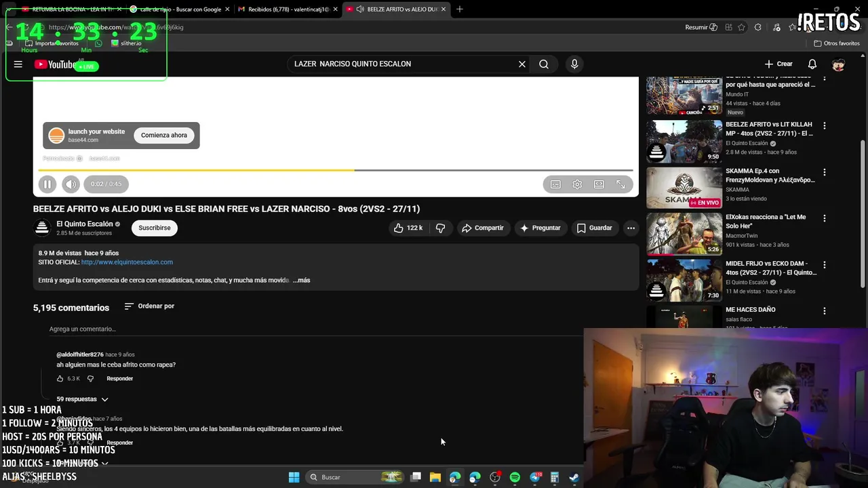The width and height of the screenshot is (868, 488).
Task: Open the account avatar menu
Action: point(839,64)
